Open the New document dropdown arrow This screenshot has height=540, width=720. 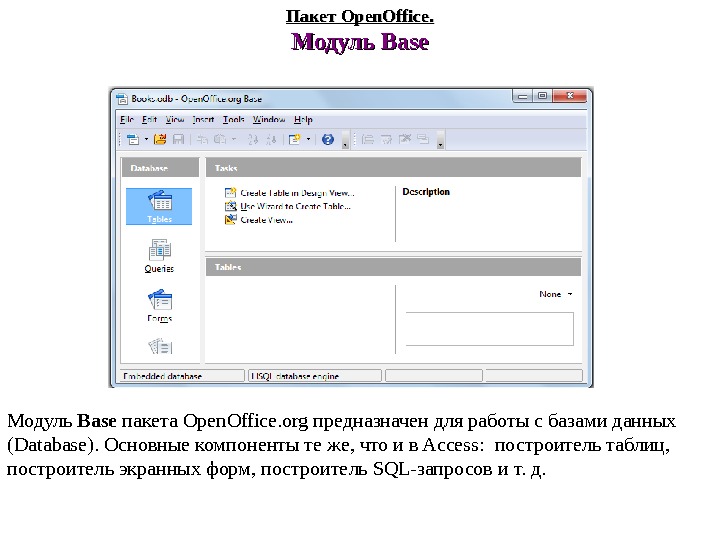146,139
